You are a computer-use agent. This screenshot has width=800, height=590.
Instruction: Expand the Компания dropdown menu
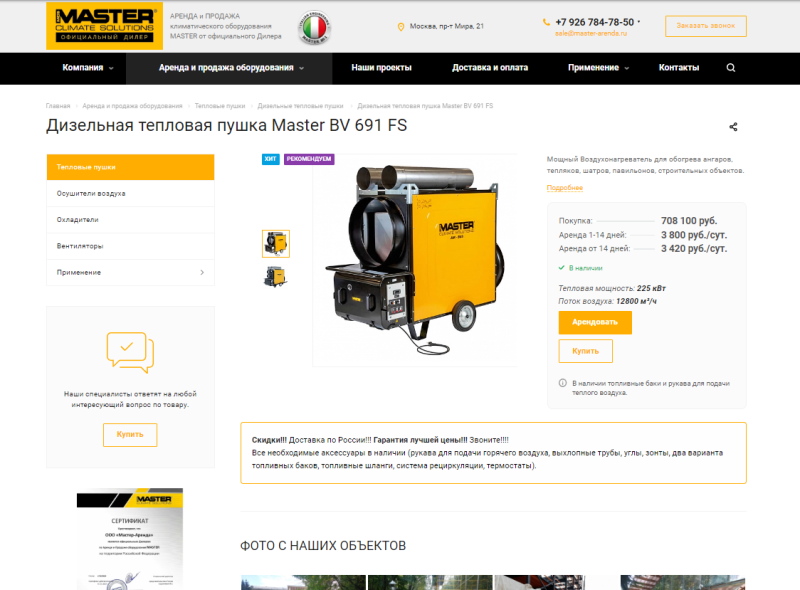[88, 68]
